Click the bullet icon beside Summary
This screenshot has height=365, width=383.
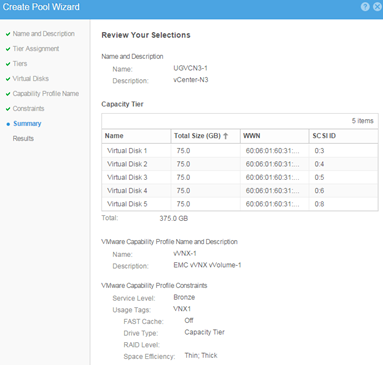tap(8, 124)
